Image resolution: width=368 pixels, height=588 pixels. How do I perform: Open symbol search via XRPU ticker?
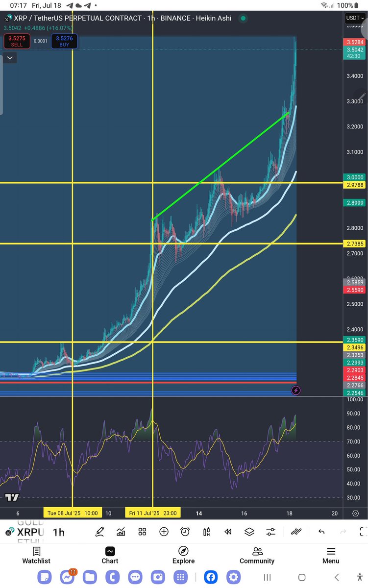pos(31,532)
